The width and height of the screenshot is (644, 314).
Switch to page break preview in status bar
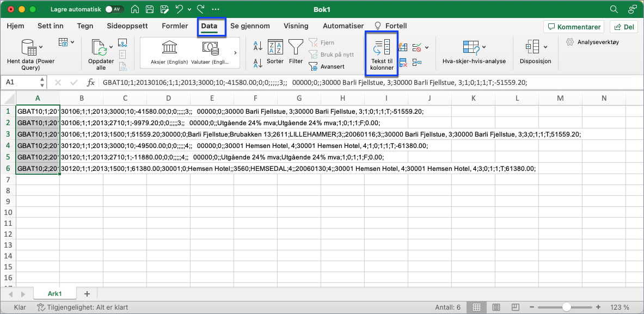coord(516,307)
